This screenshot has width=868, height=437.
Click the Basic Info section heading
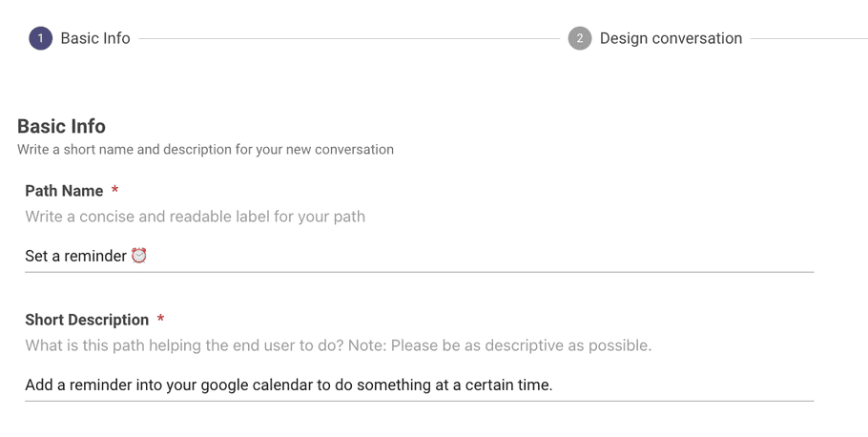tap(61, 126)
